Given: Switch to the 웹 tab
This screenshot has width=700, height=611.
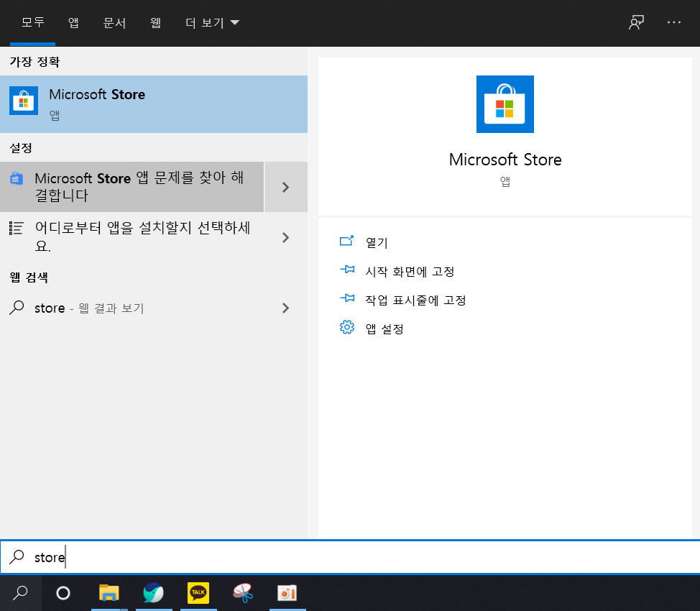Looking at the screenshot, I should tap(155, 22).
